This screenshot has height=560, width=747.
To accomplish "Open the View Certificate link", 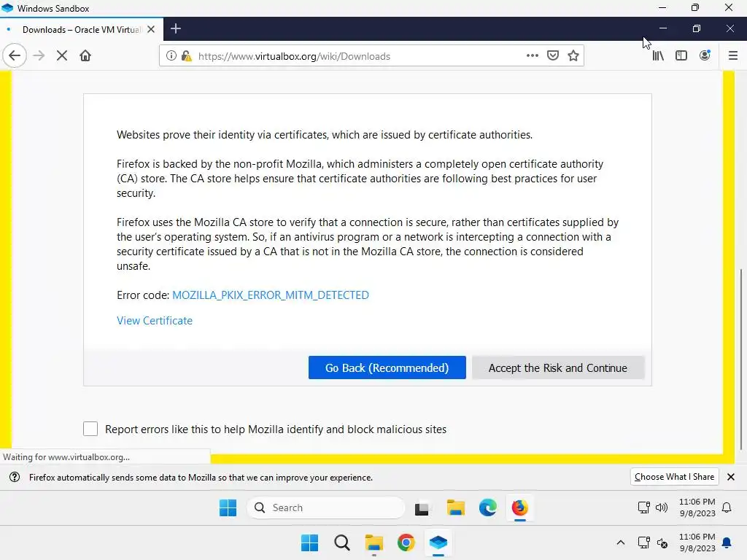I will point(155,321).
